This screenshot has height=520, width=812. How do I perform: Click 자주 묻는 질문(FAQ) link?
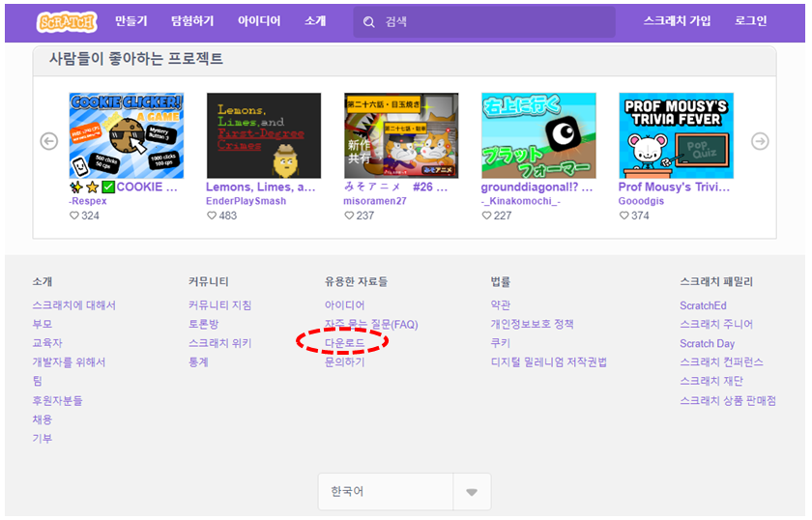click(371, 324)
